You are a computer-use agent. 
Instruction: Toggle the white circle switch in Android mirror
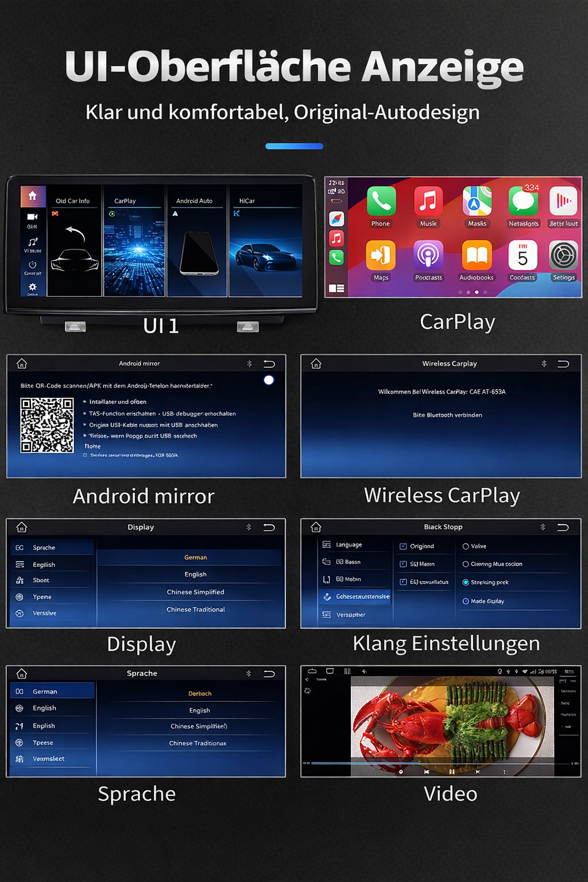click(269, 380)
